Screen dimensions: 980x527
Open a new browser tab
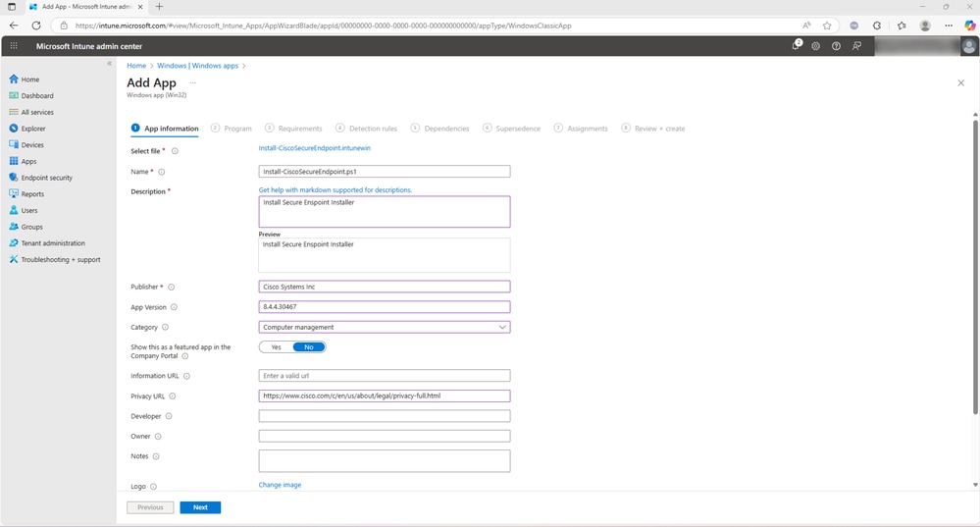(x=159, y=6)
